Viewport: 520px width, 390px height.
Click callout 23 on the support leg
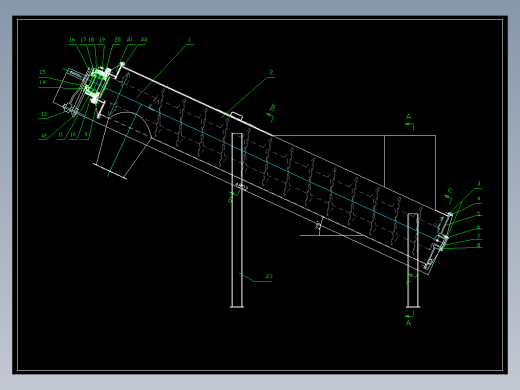pos(269,276)
